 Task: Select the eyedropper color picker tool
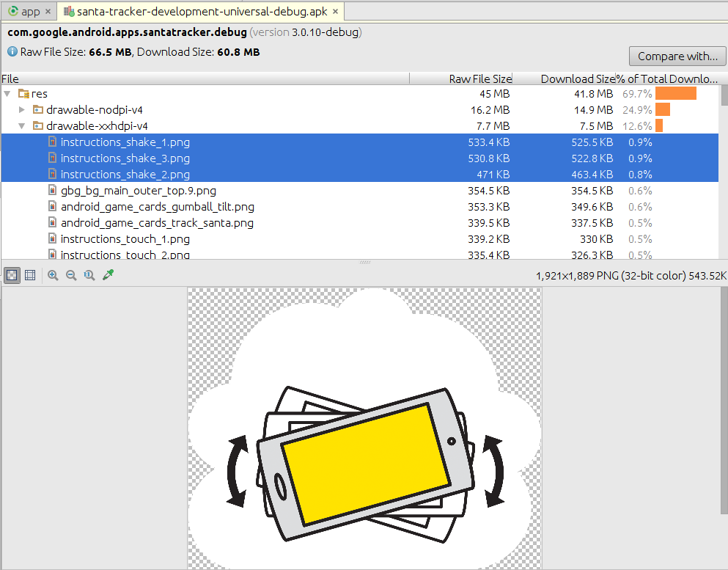pos(107,275)
